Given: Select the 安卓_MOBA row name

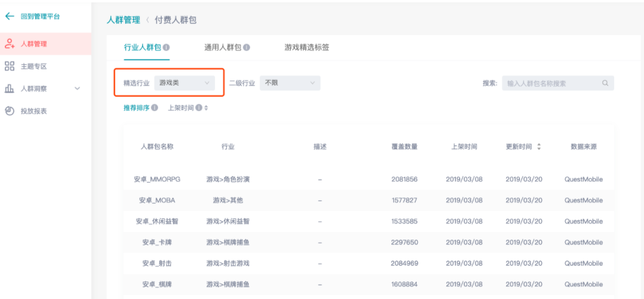Looking at the screenshot, I should (157, 201).
